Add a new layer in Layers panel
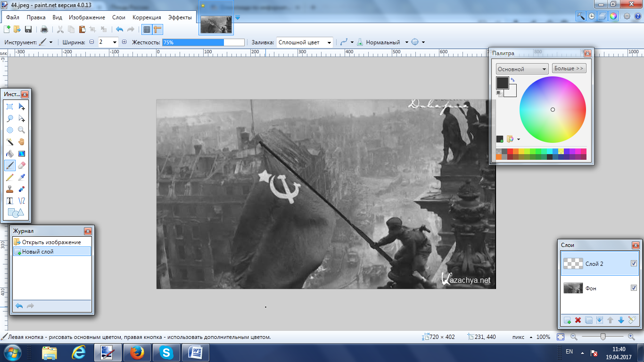 [x=568, y=321]
